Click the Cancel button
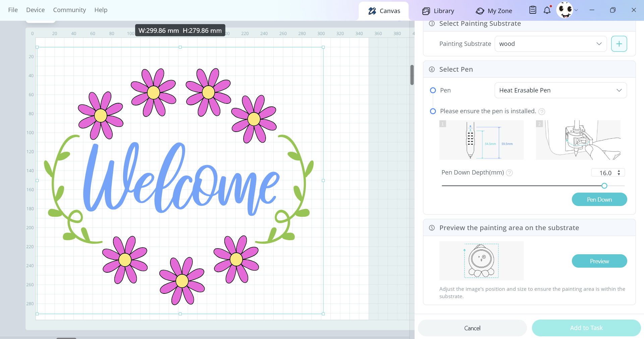Screen dimensions: 644x339 click(x=472, y=328)
